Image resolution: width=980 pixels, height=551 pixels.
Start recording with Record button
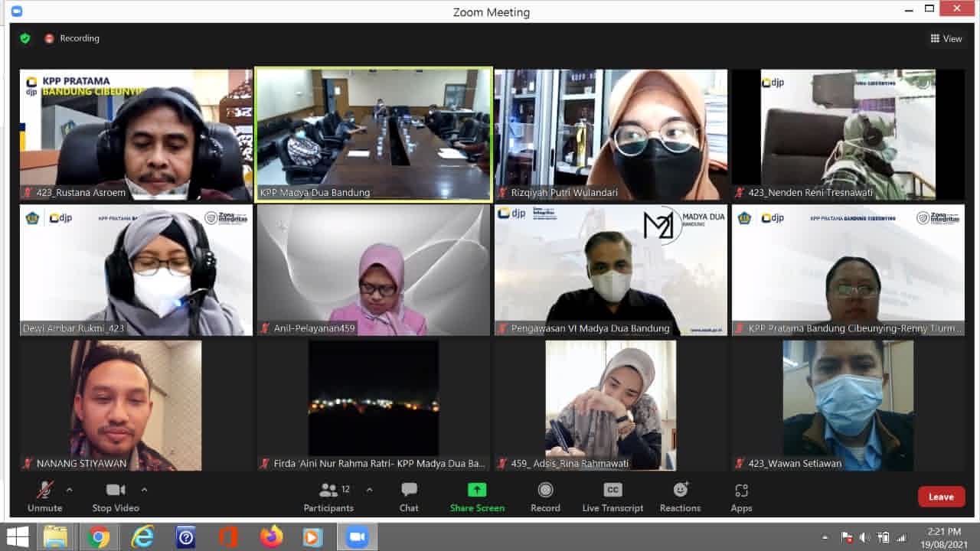pos(545,496)
